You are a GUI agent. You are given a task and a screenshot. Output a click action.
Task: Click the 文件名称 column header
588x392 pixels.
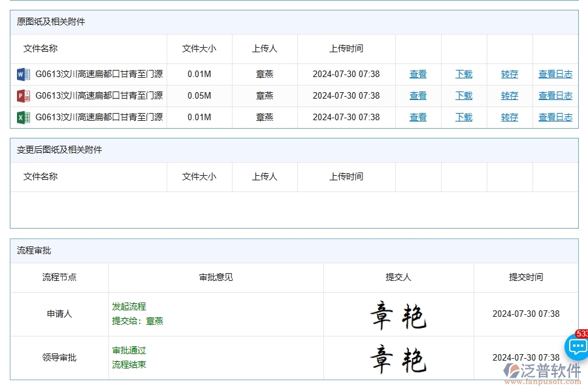(x=40, y=48)
